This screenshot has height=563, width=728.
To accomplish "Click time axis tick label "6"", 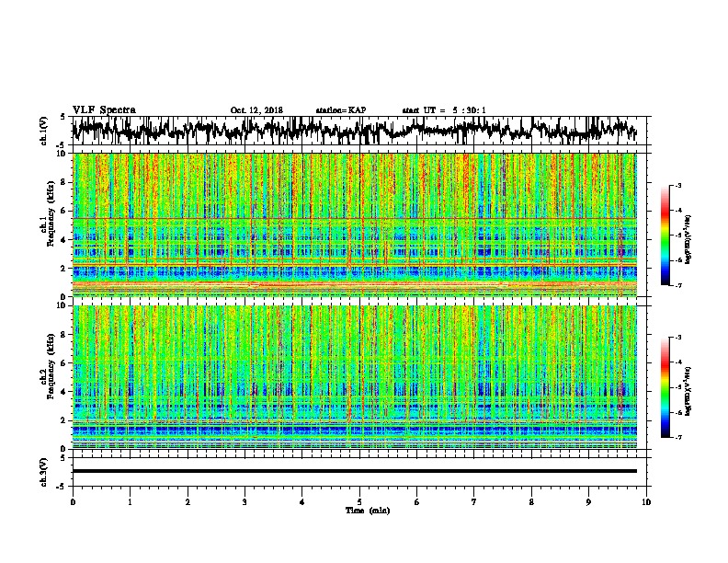I will [417, 502].
